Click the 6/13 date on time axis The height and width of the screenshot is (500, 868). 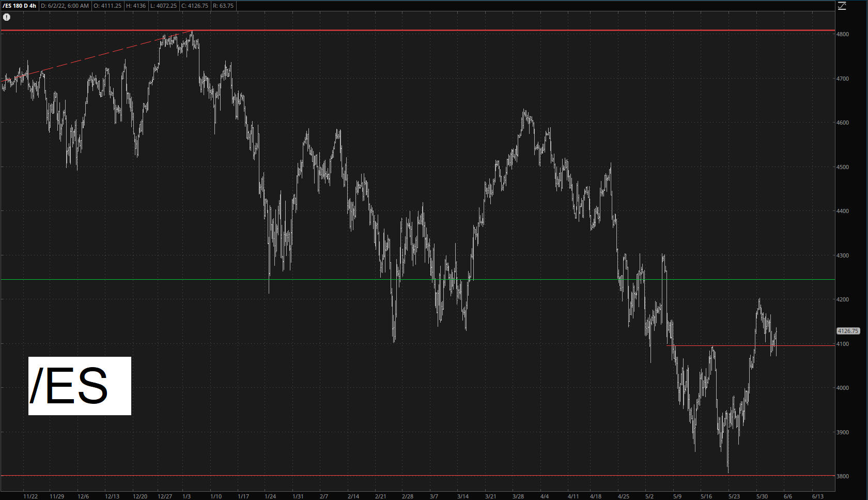pos(817,496)
